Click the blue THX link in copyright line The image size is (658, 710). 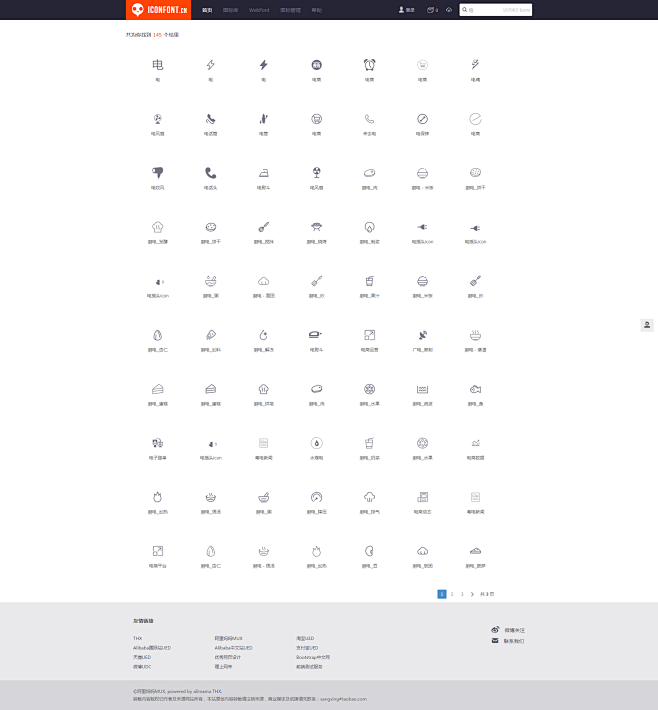coord(217,691)
